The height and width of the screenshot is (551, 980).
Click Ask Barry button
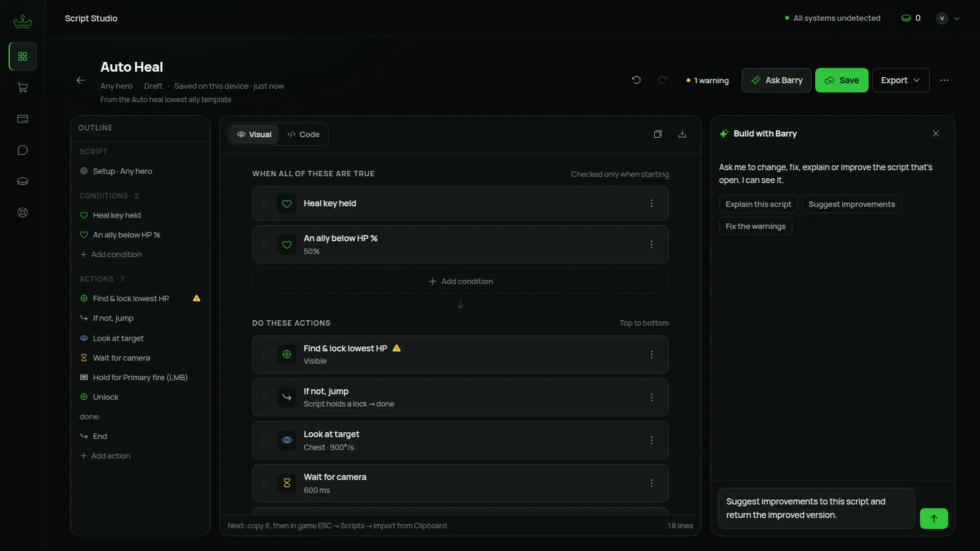(x=777, y=80)
